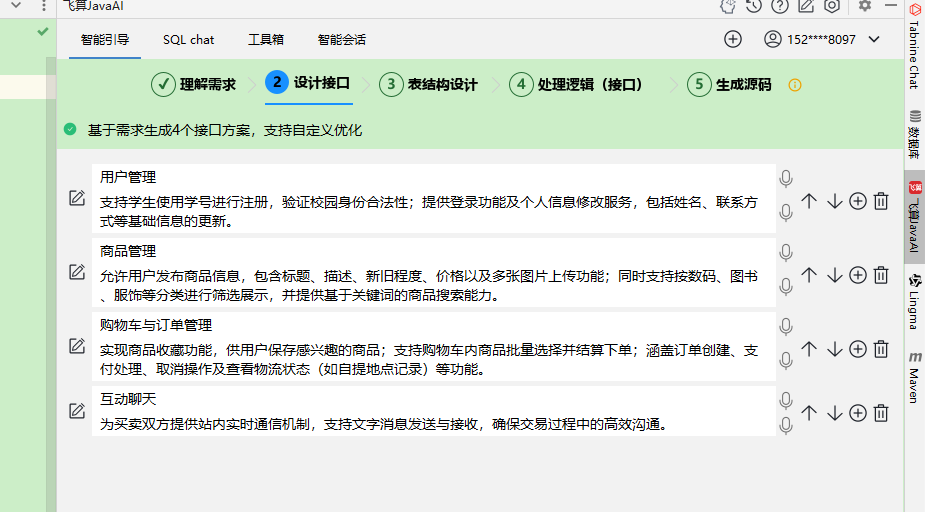Open the SQL chat tab
Viewport: 925px width, 512px height.
click(x=188, y=40)
